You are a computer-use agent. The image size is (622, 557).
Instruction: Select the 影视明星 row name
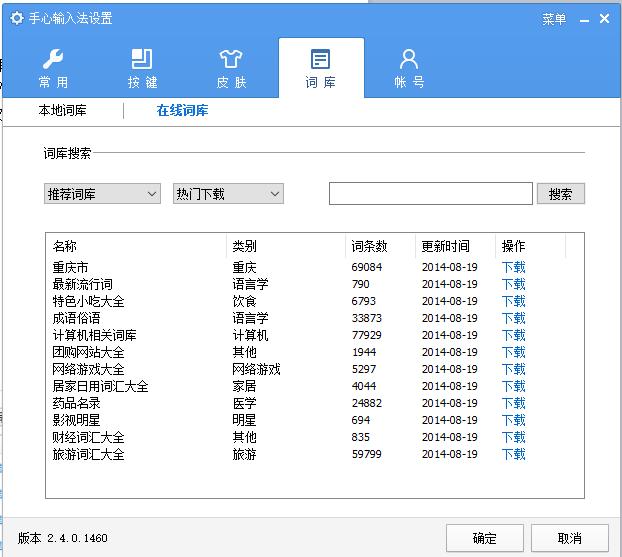pyautogui.click(x=76, y=420)
